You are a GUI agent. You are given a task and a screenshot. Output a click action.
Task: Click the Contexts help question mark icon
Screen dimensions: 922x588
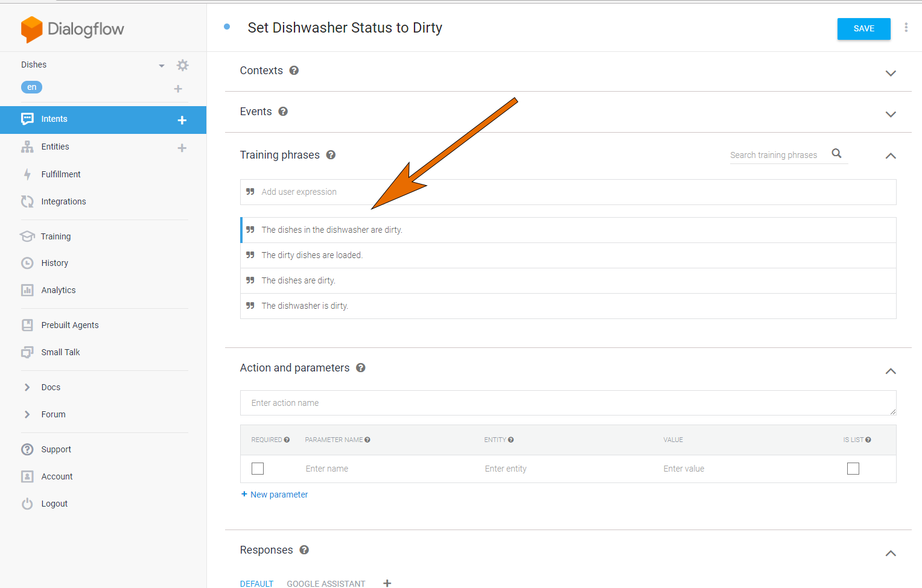pos(294,71)
